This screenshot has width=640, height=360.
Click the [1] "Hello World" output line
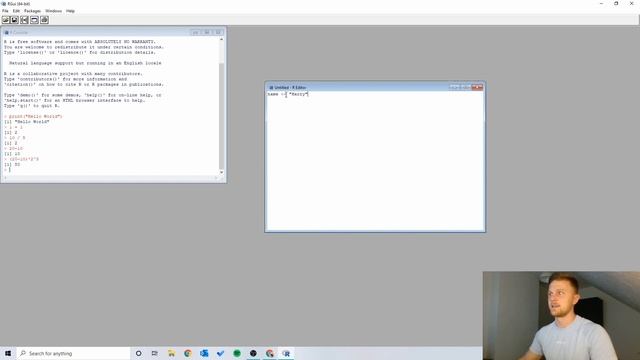[x=27, y=122]
